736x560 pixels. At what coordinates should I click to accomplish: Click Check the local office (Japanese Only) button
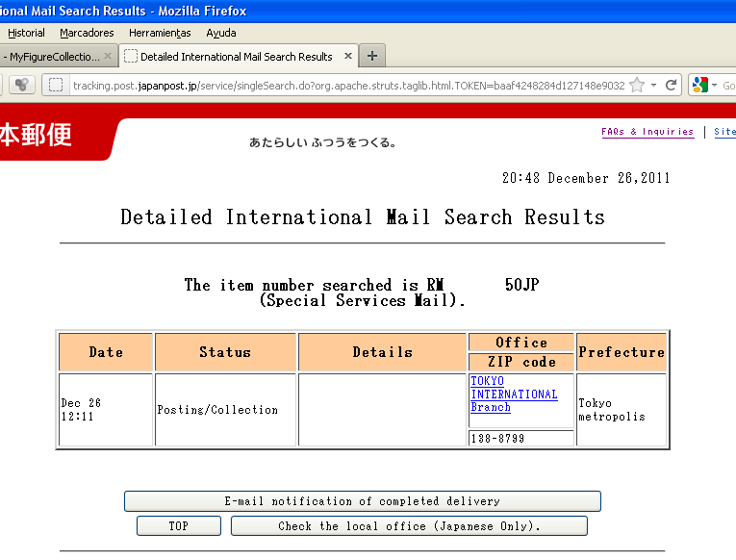pyautogui.click(x=409, y=525)
